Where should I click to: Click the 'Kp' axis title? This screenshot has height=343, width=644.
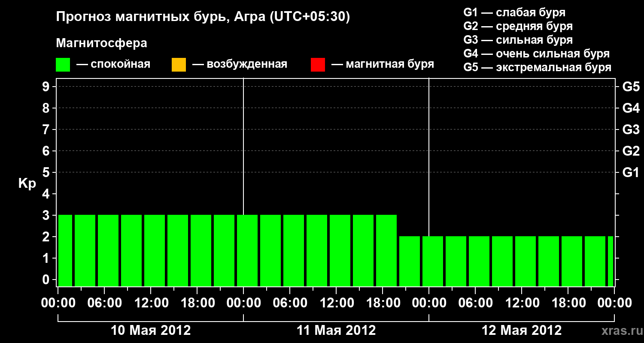tap(27, 184)
